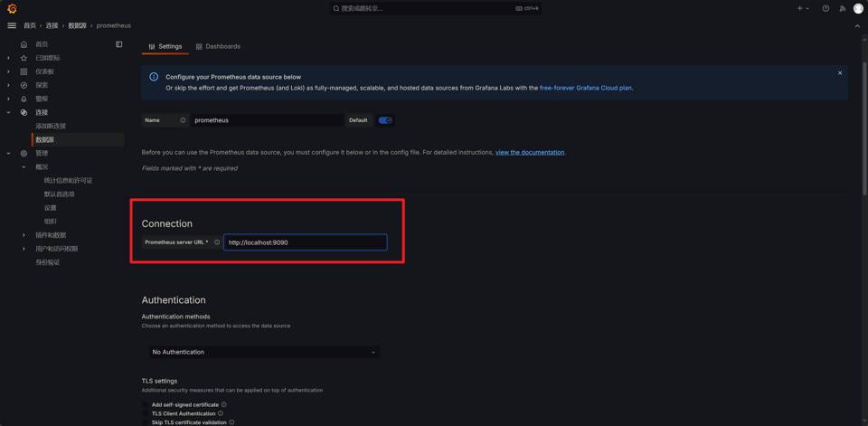
Task: Open the hamburger navigation menu
Action: tap(12, 25)
